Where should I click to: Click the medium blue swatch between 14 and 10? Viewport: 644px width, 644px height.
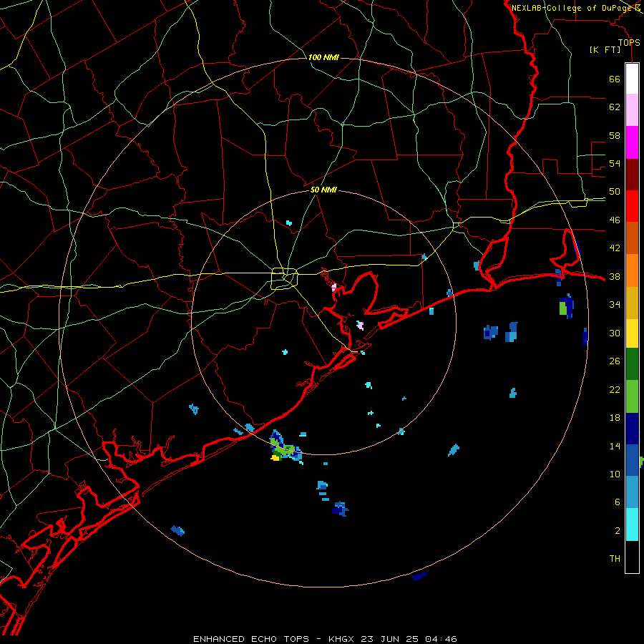pos(632,460)
